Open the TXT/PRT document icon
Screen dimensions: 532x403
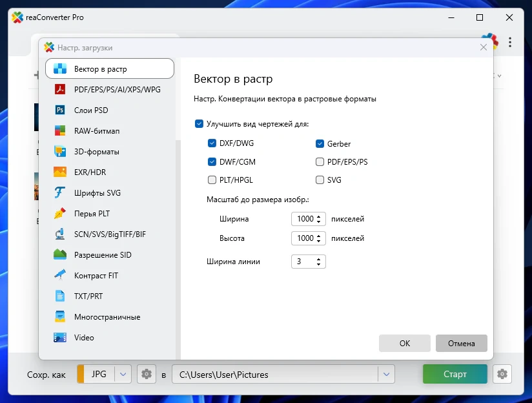point(60,296)
